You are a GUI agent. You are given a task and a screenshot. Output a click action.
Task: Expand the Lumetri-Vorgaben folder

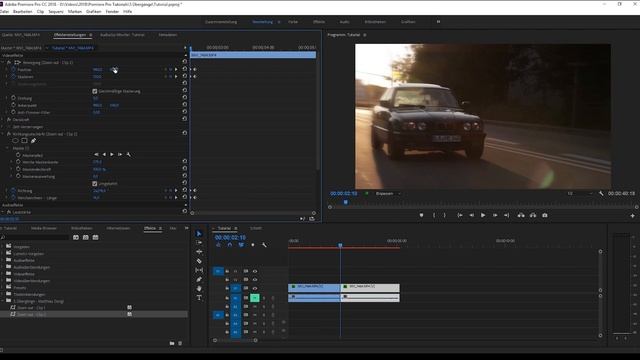[2, 253]
